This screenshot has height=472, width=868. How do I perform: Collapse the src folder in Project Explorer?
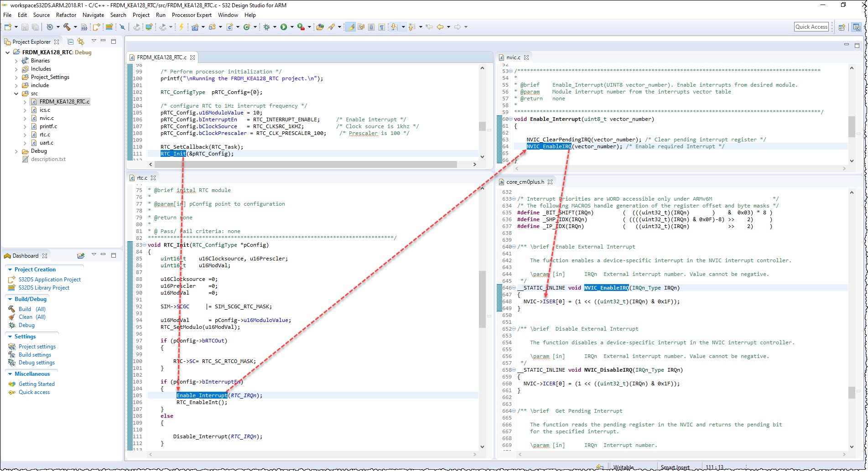[x=16, y=93]
